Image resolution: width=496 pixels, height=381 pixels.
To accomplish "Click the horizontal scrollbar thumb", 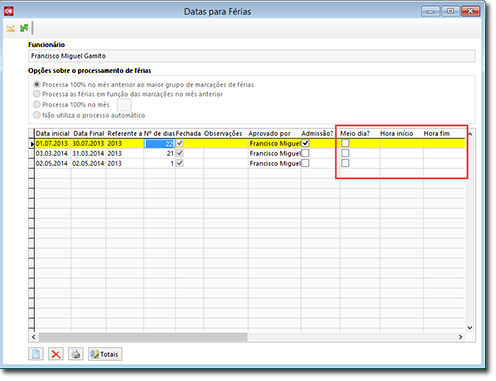I will [x=143, y=337].
